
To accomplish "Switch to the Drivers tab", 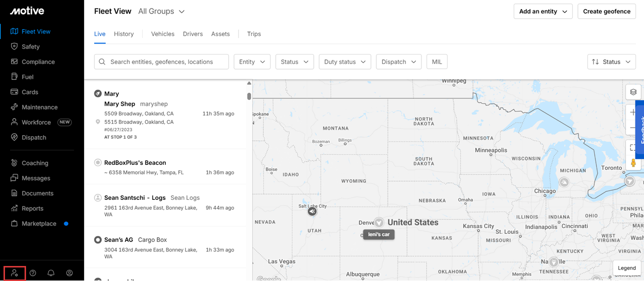I will [x=193, y=34].
